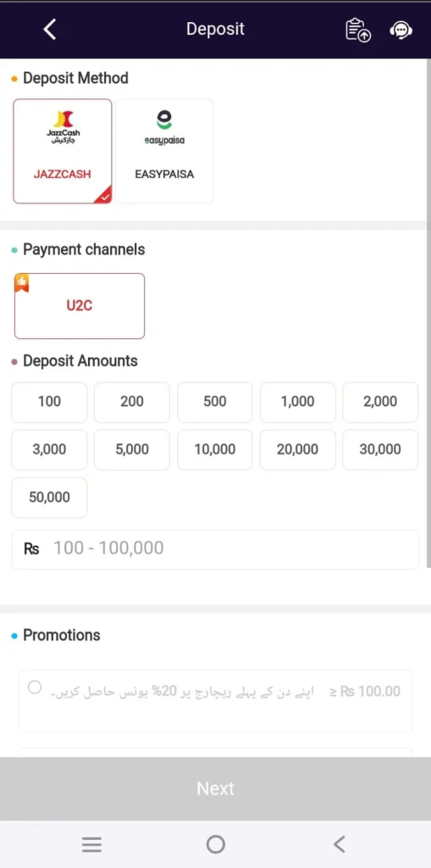Select Easypaisa deposit method
Screen dimensions: 431x868
[164, 151]
